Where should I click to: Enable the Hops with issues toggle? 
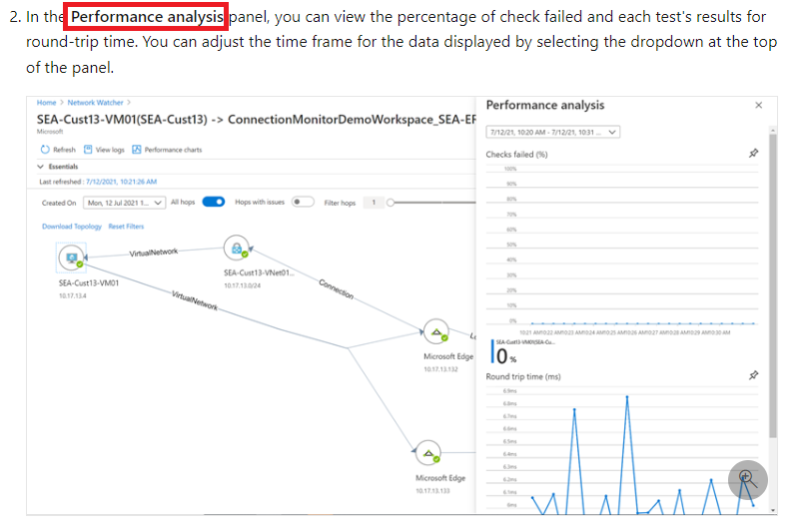coord(303,202)
